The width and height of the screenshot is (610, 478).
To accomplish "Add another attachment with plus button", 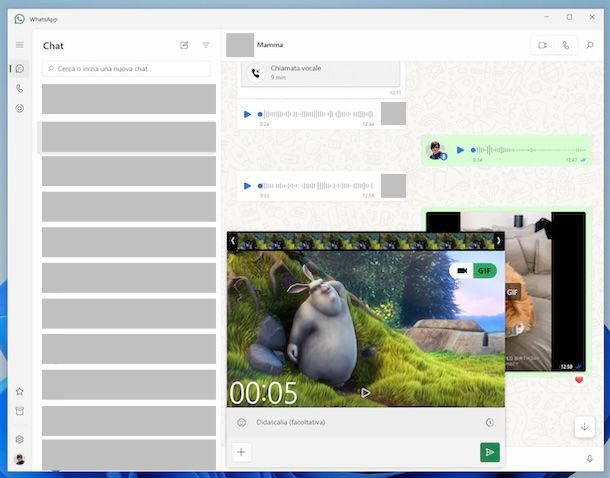I will pos(241,452).
